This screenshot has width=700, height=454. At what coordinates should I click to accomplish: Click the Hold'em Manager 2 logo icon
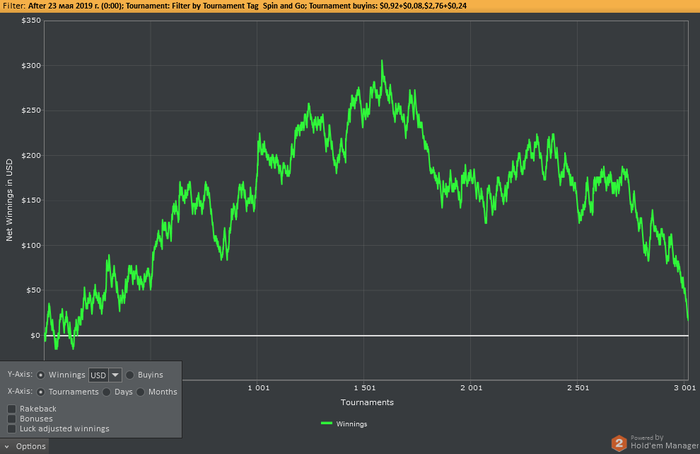[x=620, y=441]
